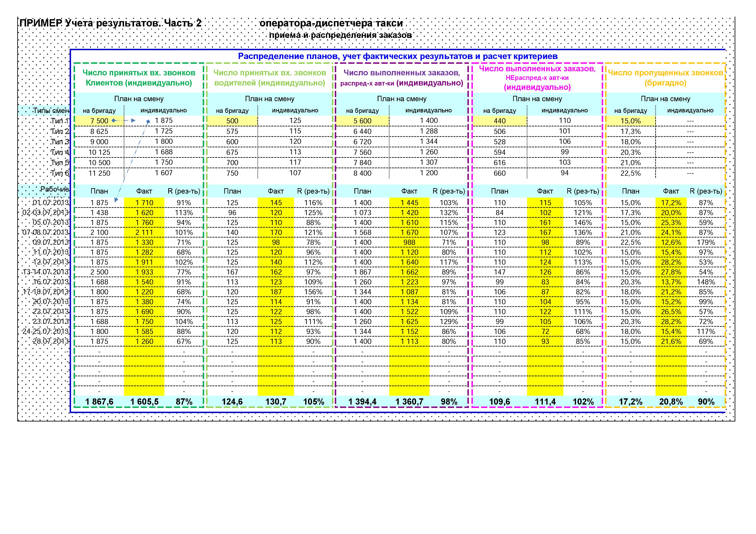
Task: Select the date row '02-03.07.2013'
Action: [x=46, y=213]
